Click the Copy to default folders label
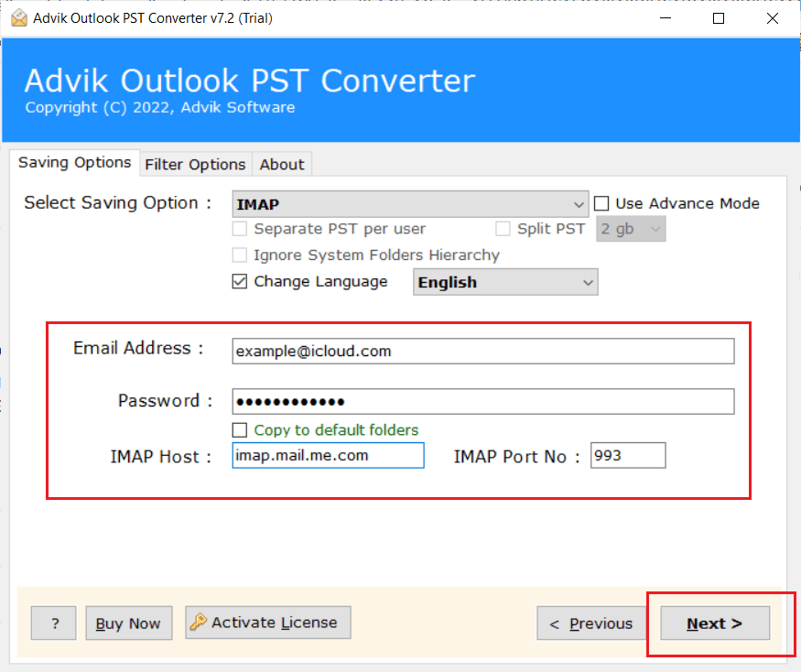The width and height of the screenshot is (801, 672). pos(336,429)
